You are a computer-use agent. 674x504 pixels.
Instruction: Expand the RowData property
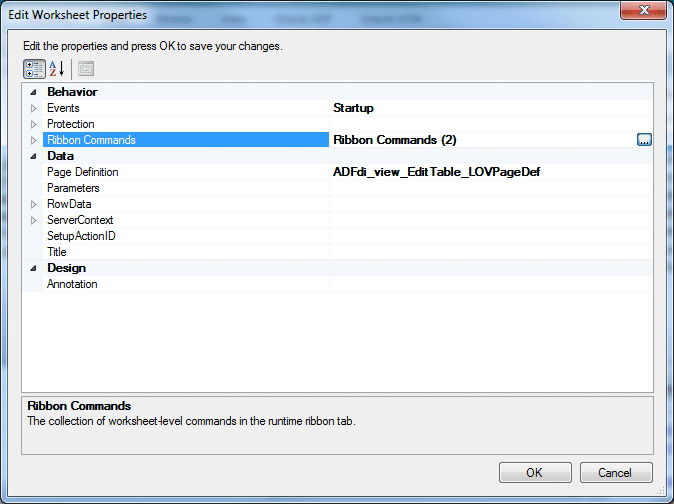(33, 204)
